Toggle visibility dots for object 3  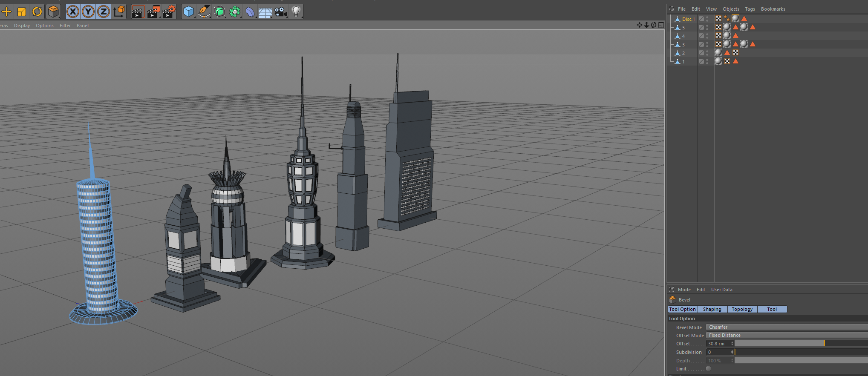(x=707, y=44)
